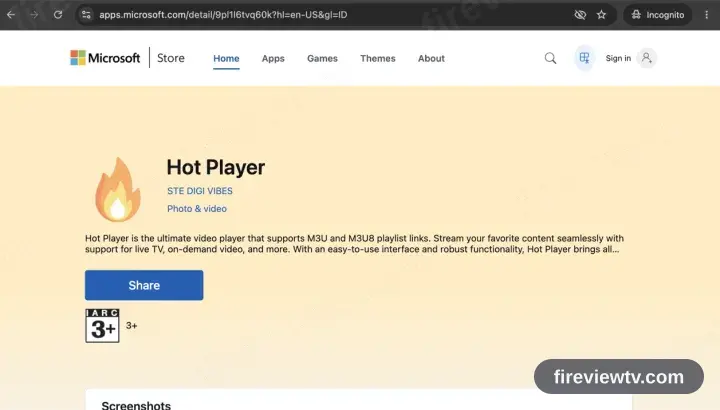Open the browser three-dot menu

click(706, 15)
